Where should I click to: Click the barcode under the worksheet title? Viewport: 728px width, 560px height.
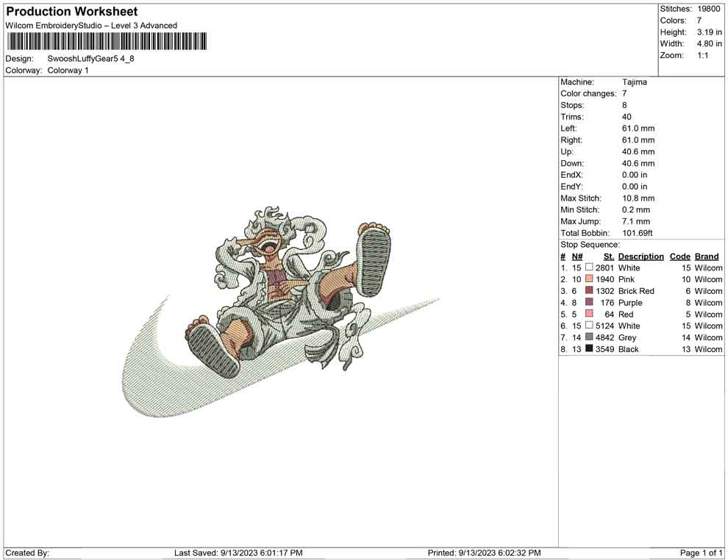pos(107,41)
